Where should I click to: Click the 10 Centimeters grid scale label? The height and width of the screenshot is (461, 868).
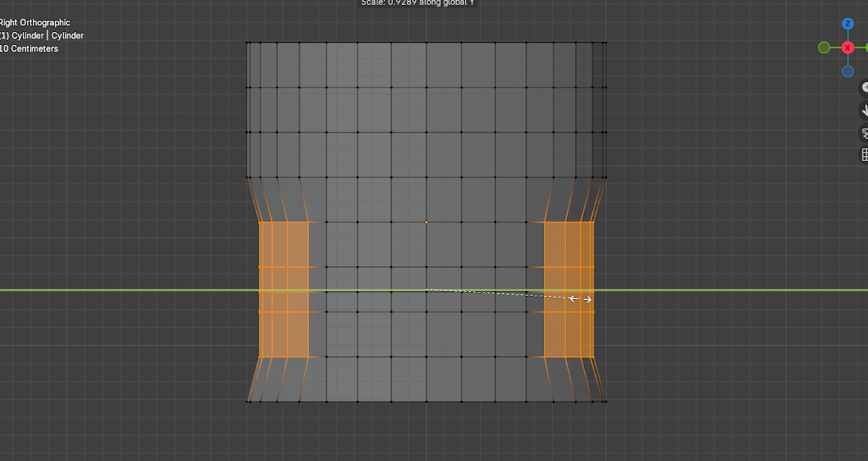pyautogui.click(x=29, y=48)
